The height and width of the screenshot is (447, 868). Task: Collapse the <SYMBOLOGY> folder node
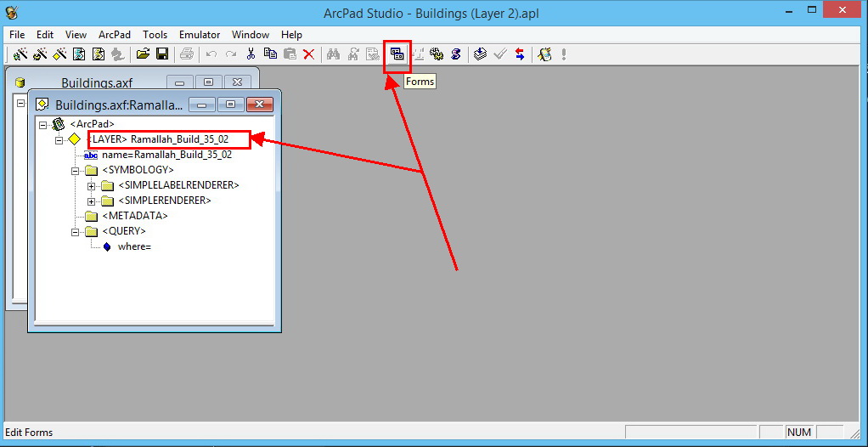[76, 171]
